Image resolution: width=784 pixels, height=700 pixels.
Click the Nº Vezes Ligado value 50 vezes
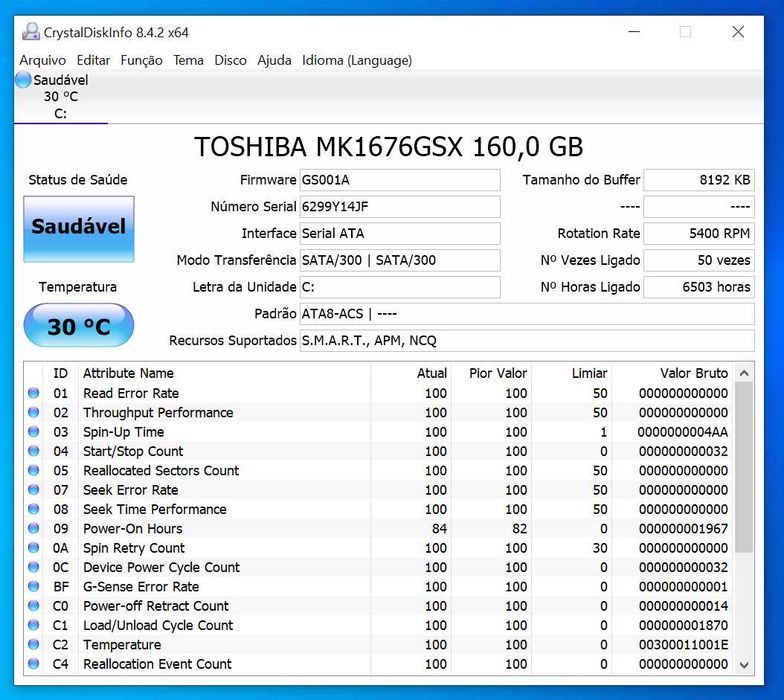coord(699,260)
